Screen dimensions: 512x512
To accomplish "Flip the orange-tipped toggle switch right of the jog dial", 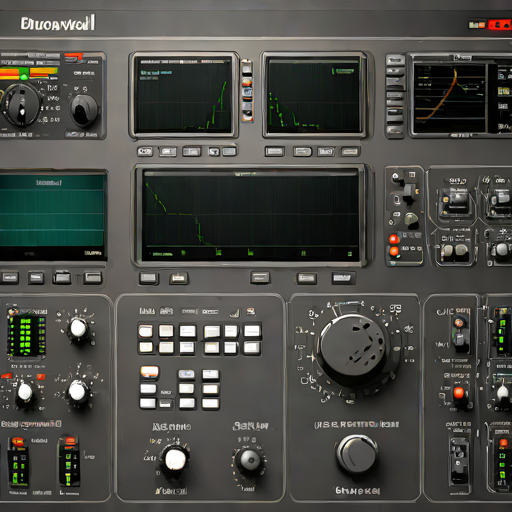I will coord(460,333).
